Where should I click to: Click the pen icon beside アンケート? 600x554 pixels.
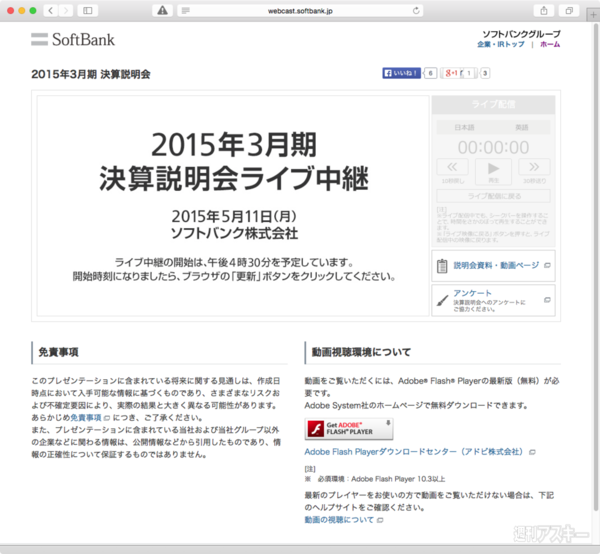442,300
